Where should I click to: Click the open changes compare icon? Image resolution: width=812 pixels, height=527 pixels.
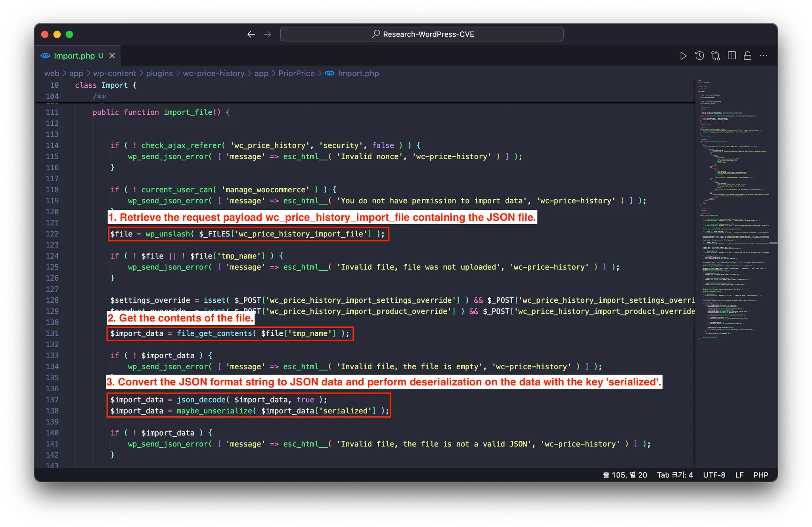click(x=716, y=56)
